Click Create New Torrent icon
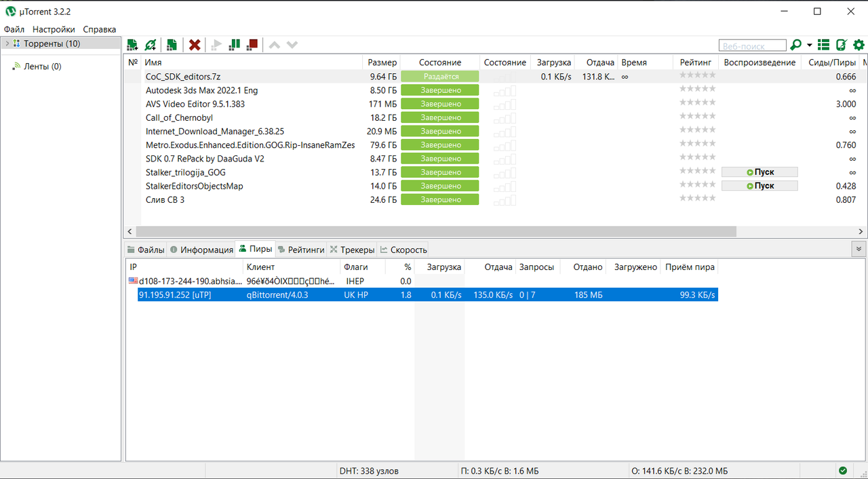 pyautogui.click(x=172, y=45)
